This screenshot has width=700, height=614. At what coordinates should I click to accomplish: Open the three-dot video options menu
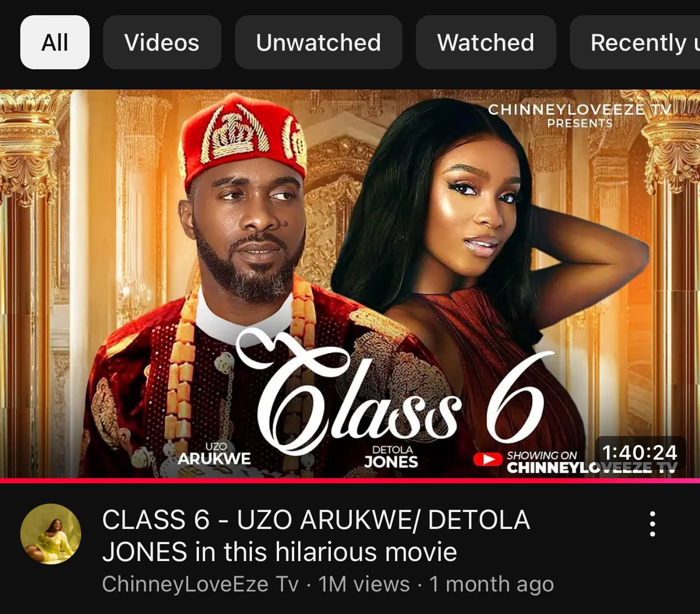652,524
